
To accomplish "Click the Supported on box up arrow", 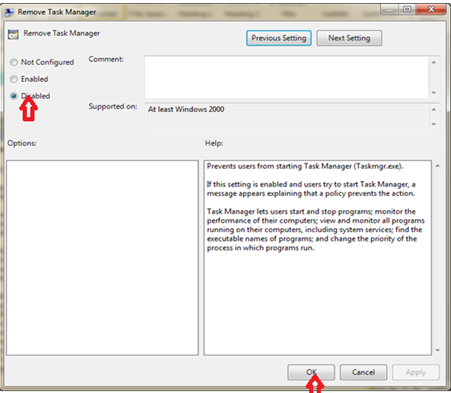I will tap(434, 109).
